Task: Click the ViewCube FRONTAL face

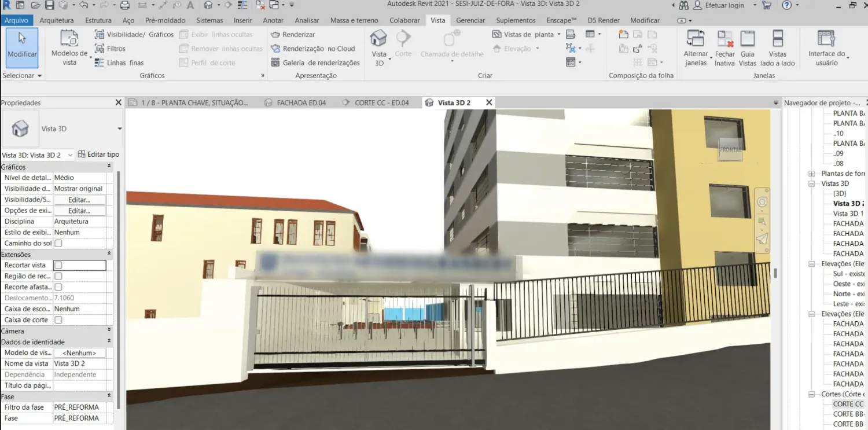Action: pos(730,149)
